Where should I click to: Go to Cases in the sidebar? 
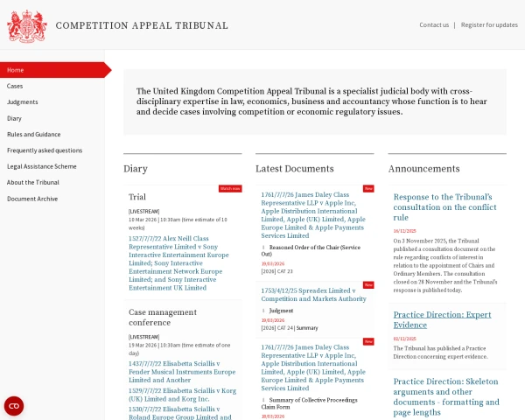[15, 86]
